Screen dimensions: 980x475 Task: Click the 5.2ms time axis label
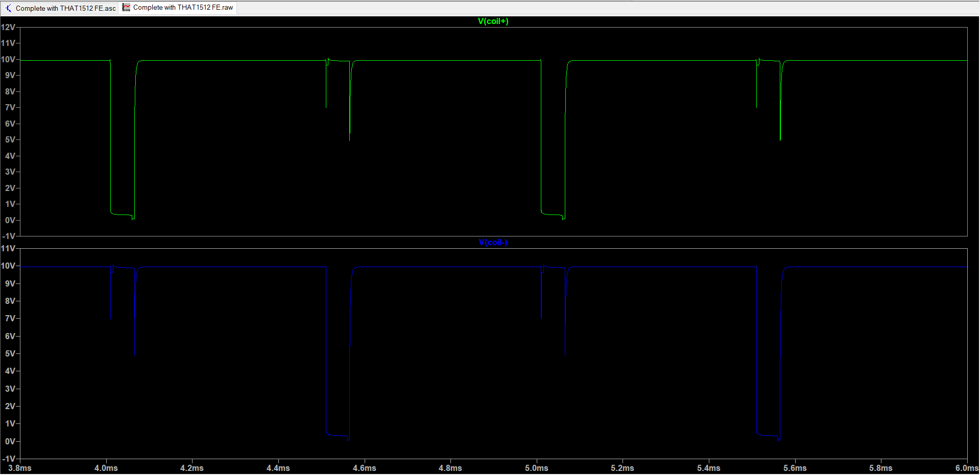click(x=623, y=468)
